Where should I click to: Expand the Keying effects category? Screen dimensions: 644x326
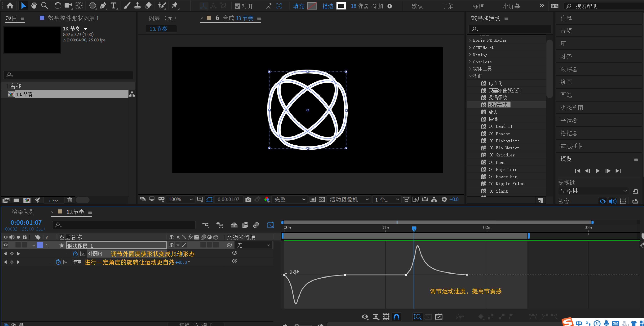[470, 55]
